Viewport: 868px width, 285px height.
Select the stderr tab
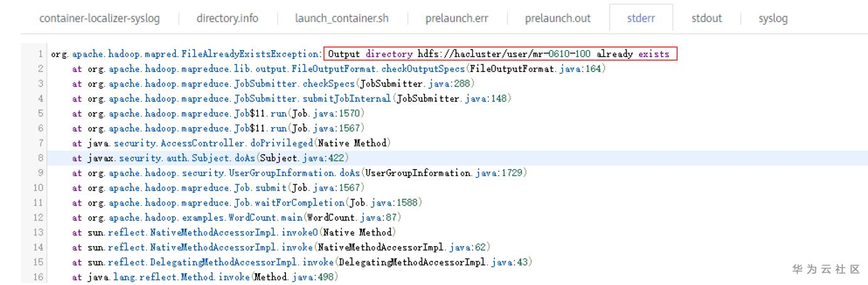pos(641,19)
